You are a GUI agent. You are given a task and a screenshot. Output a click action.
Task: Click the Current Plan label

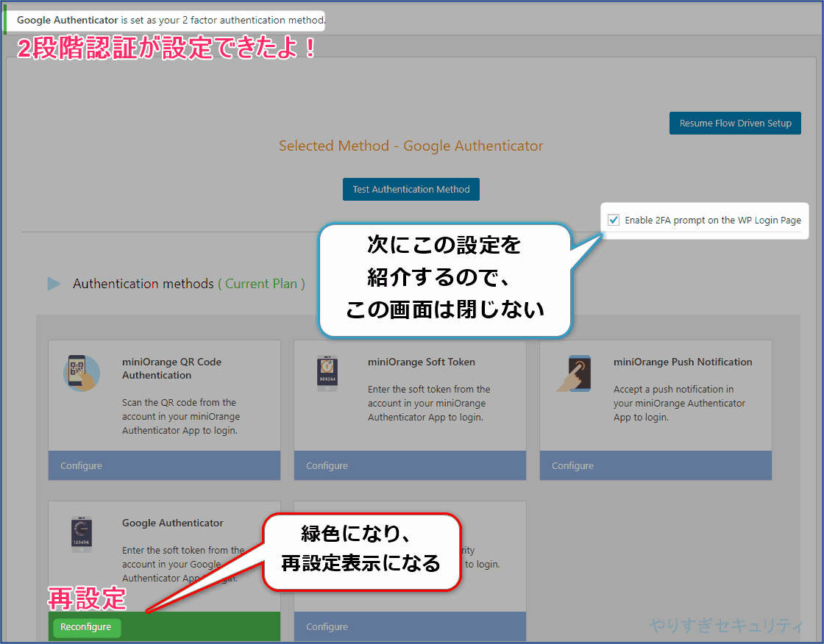pos(261,284)
